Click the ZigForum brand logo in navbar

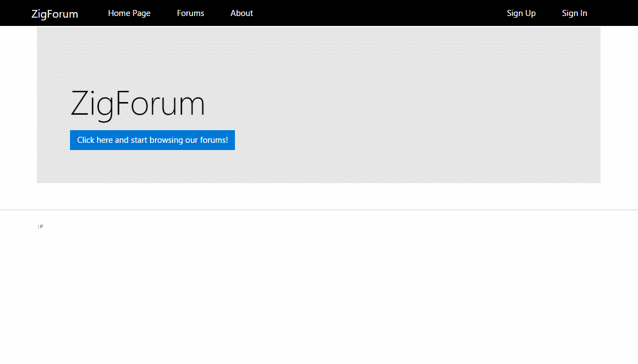pos(55,14)
